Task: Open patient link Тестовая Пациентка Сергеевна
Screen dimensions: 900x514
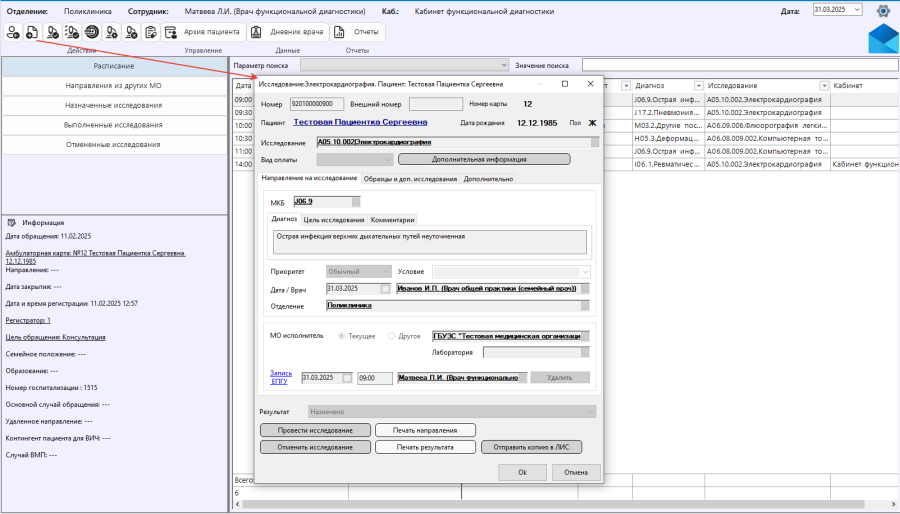Action: coord(360,122)
